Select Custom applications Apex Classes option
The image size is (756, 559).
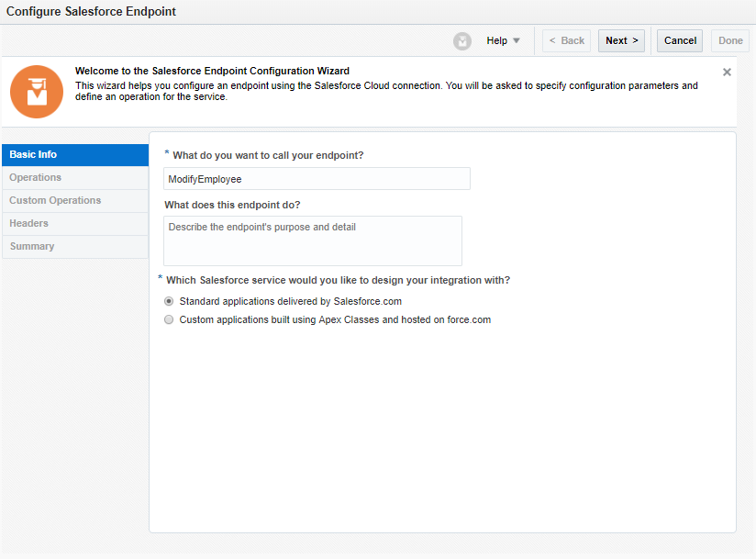[x=169, y=320]
